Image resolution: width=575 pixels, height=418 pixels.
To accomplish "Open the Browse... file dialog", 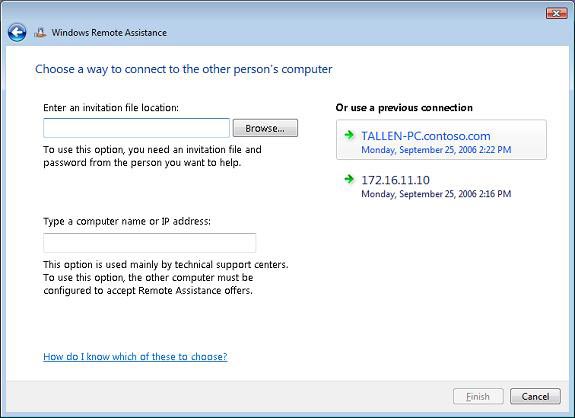I will (x=265, y=128).
